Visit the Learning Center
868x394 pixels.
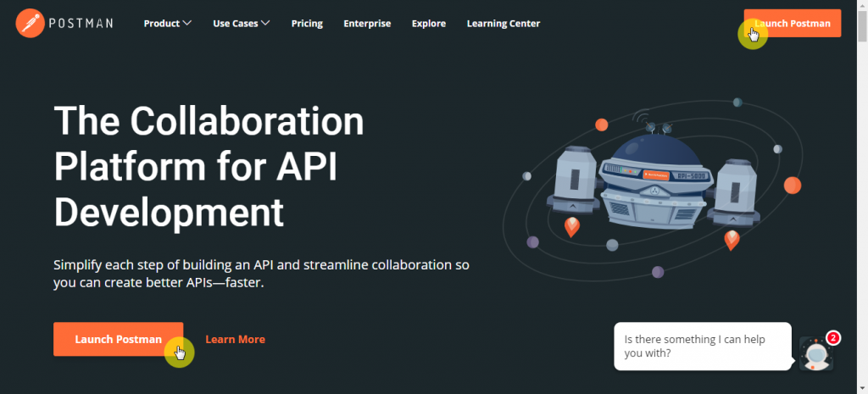point(504,23)
